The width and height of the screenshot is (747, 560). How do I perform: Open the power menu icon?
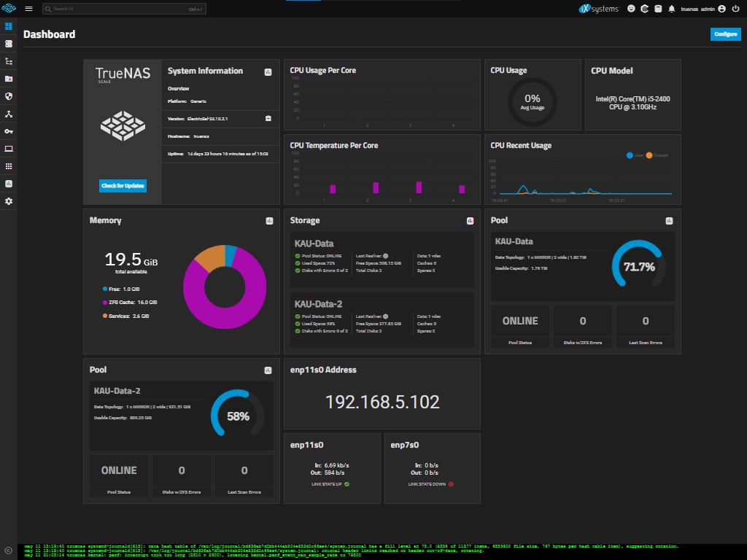735,9
